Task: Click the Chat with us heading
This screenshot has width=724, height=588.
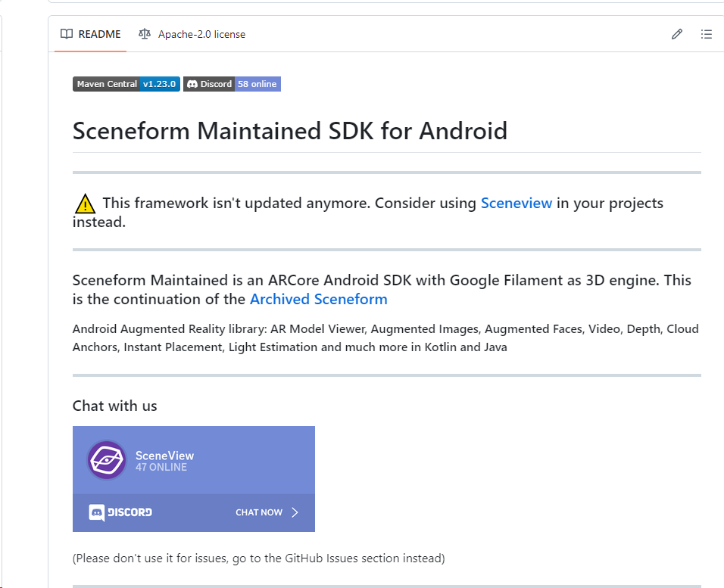Action: pyautogui.click(x=115, y=406)
